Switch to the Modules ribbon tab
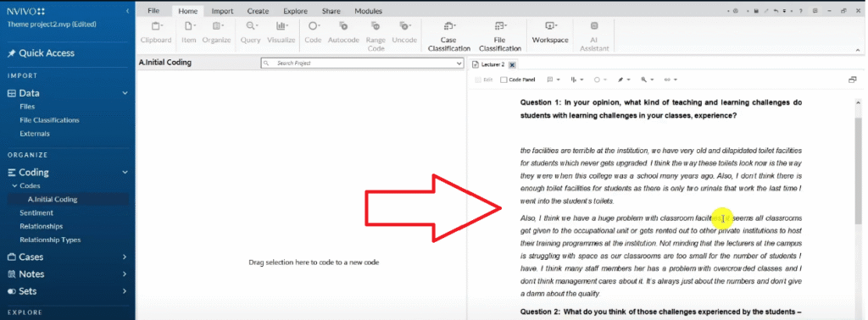This screenshot has height=320, width=868. [368, 11]
